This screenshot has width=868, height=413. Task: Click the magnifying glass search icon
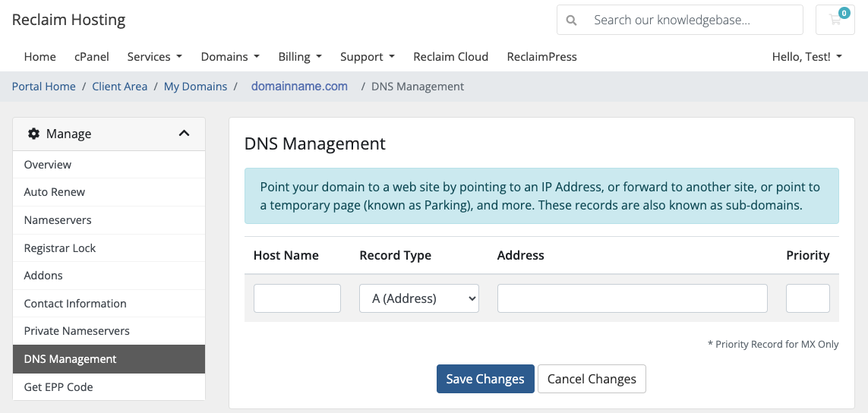click(x=571, y=20)
